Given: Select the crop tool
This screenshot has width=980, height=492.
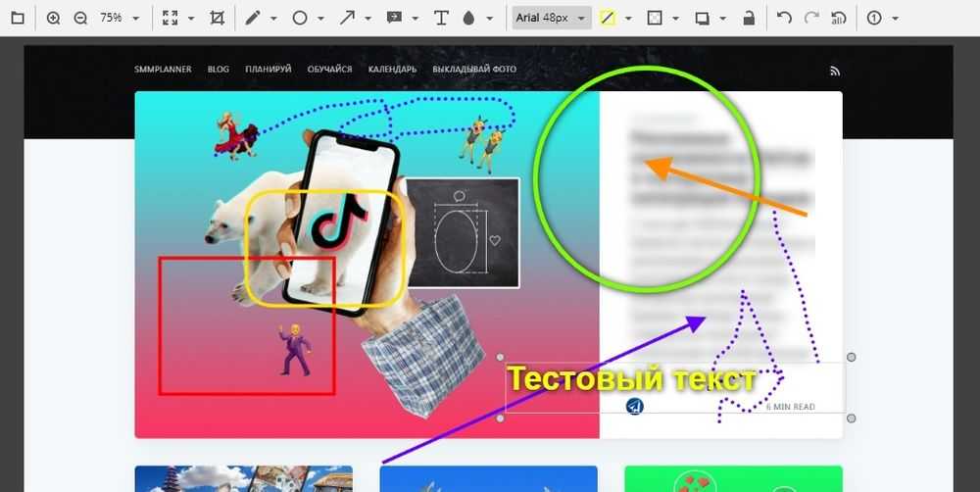Looking at the screenshot, I should click(x=217, y=18).
